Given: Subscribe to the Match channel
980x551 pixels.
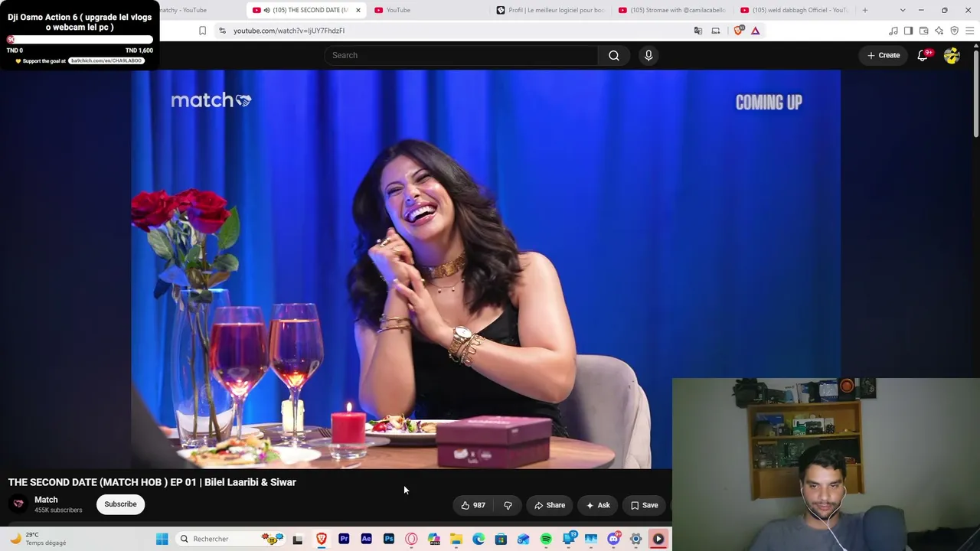Looking at the screenshot, I should pyautogui.click(x=120, y=504).
